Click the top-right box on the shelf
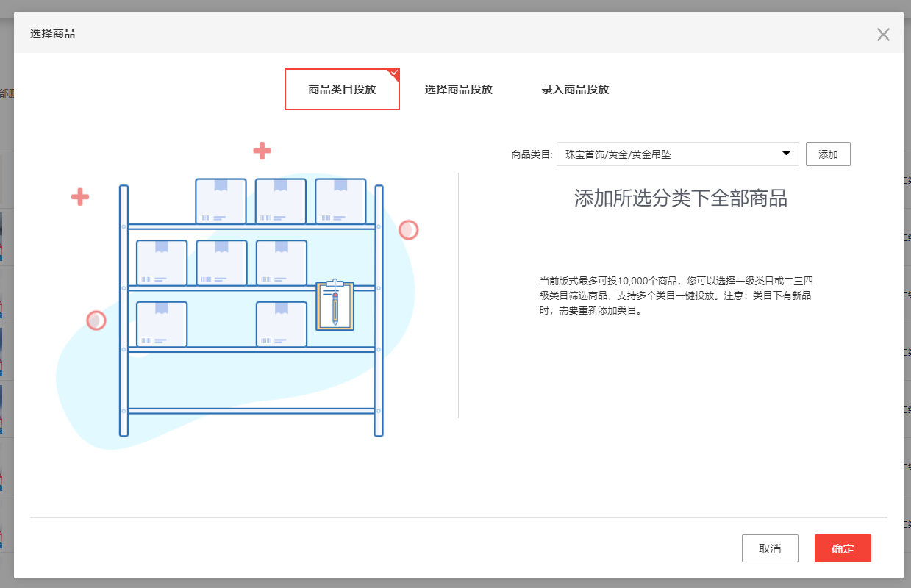Image resolution: width=911 pixels, height=588 pixels. point(340,201)
